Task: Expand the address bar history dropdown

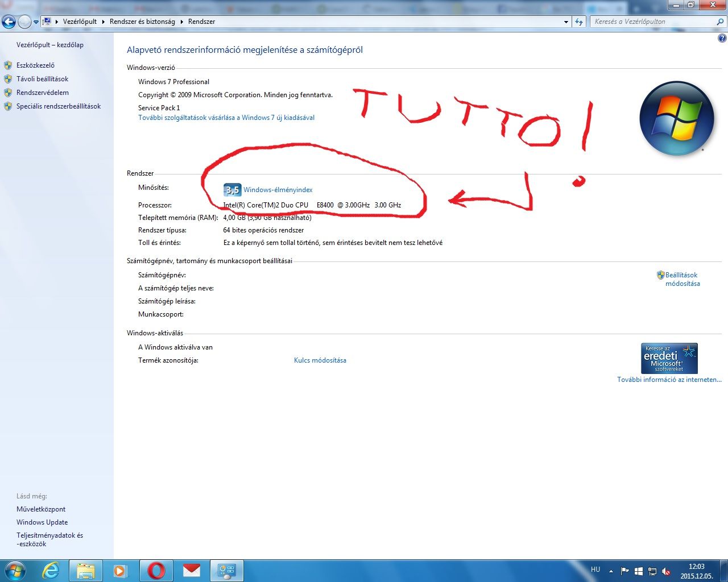Action: pos(566,22)
